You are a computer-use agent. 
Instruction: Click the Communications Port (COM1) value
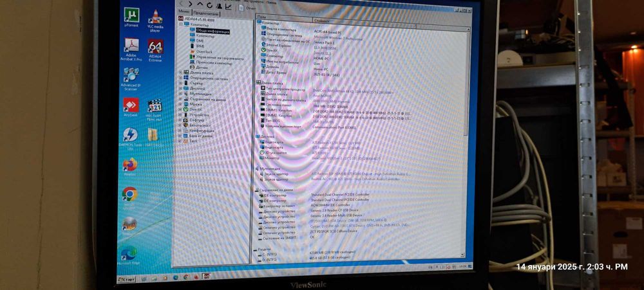[x=334, y=127]
